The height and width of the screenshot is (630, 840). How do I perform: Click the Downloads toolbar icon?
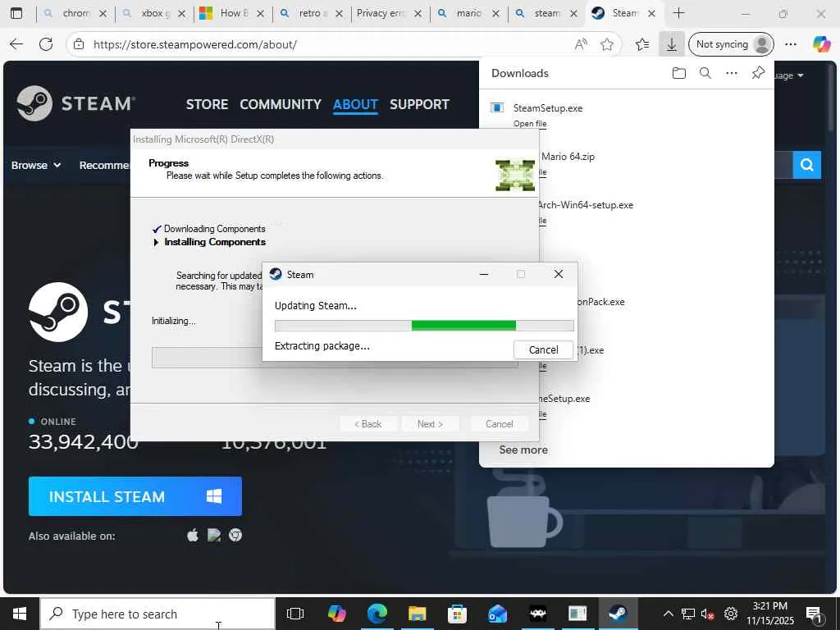671,44
